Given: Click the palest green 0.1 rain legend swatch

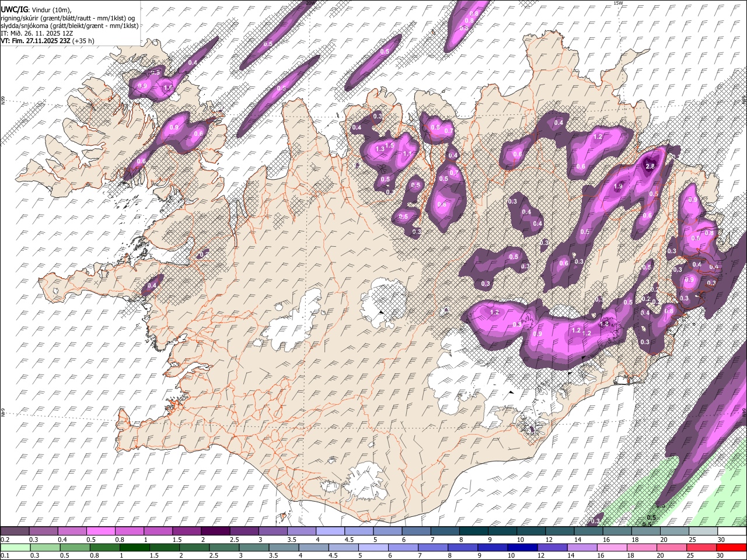Looking at the screenshot, I should click(15, 547).
